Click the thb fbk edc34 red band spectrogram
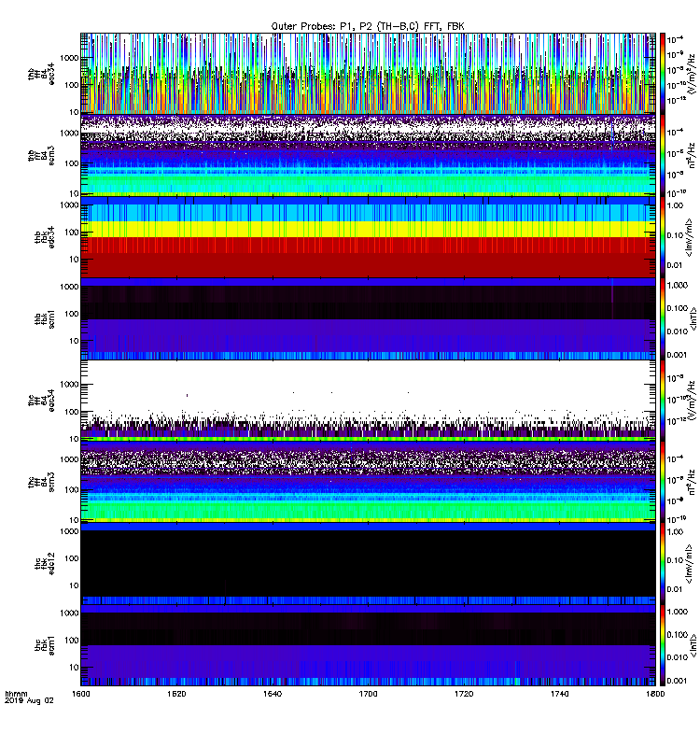 [368, 257]
